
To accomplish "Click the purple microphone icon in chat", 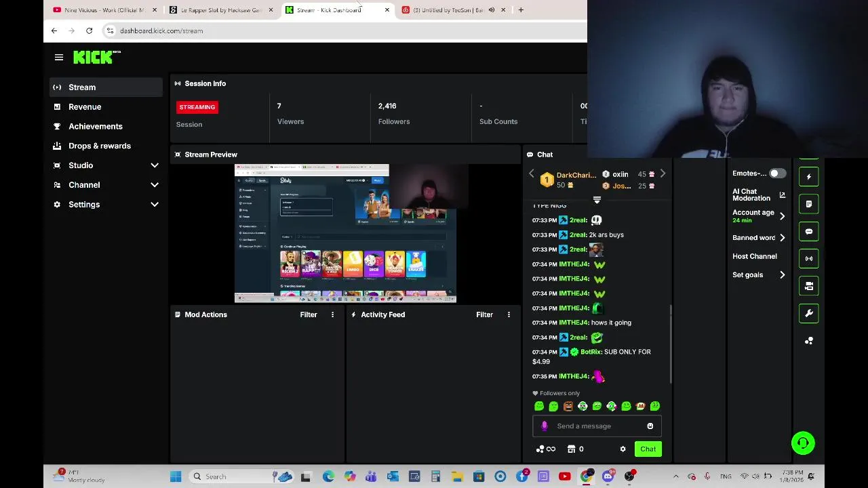I will click(x=545, y=426).
